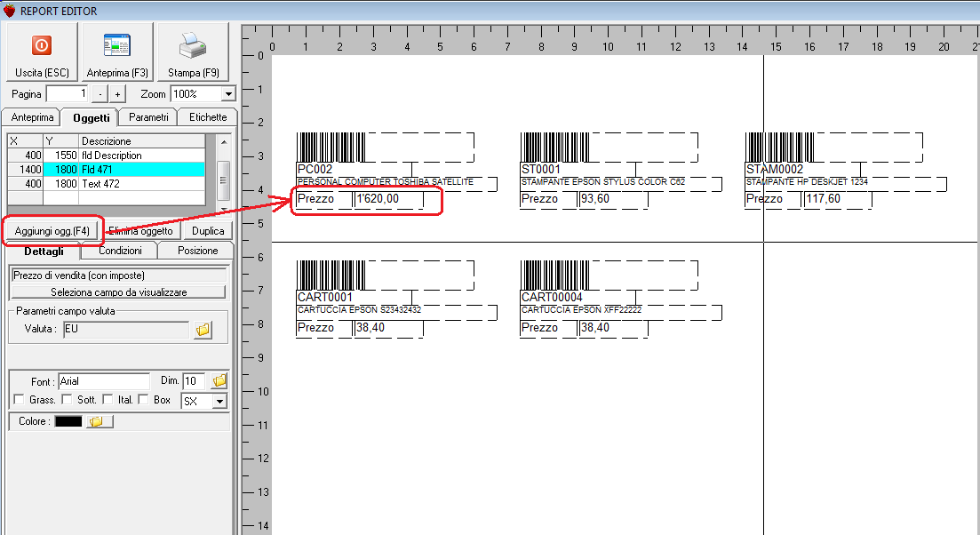980x535 pixels.
Task: Click the Prezzo text on ST0001 label
Action: (x=539, y=199)
